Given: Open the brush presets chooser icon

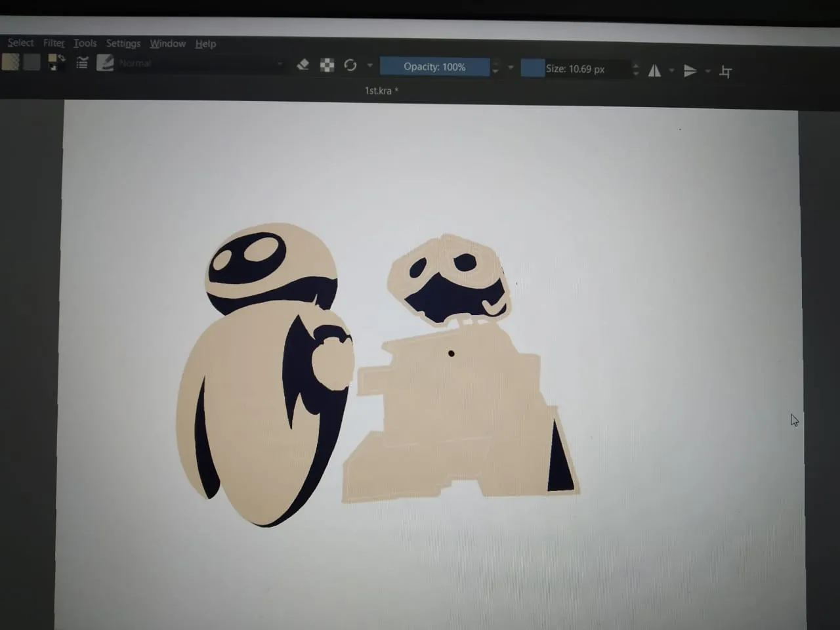Looking at the screenshot, I should click(x=105, y=63).
